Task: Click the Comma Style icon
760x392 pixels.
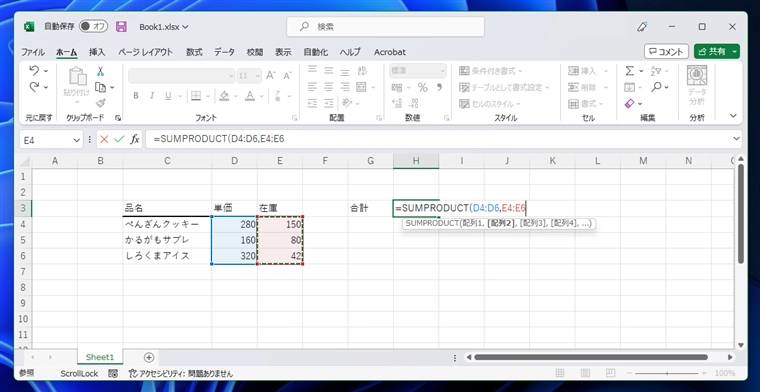Action: click(x=439, y=88)
